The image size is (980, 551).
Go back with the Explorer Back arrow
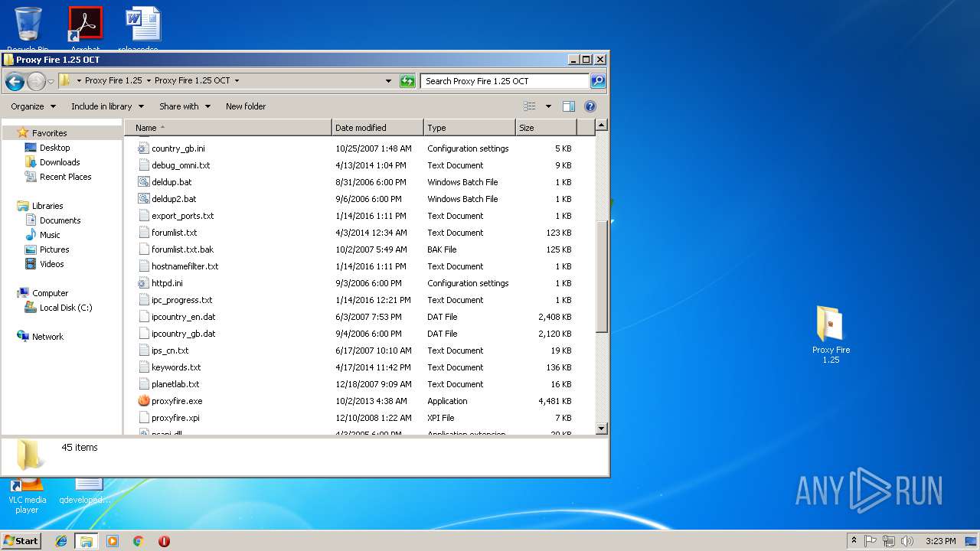click(x=15, y=81)
